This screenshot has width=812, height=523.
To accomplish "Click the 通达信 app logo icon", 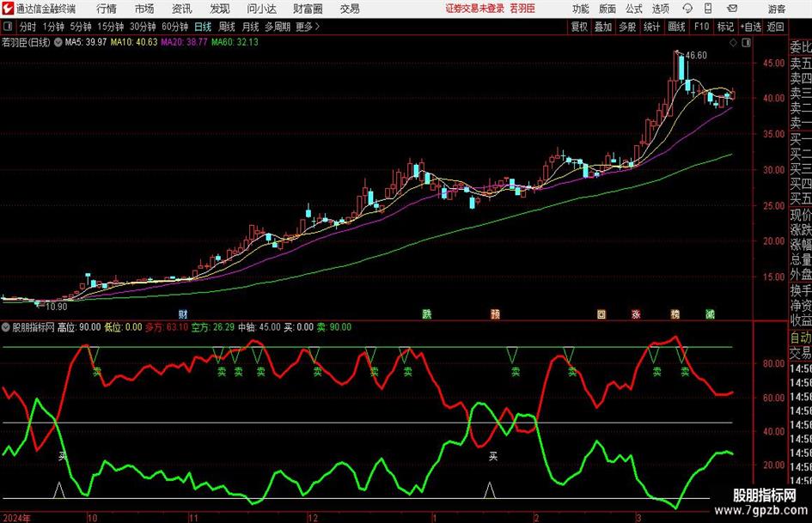I will 8,9.
